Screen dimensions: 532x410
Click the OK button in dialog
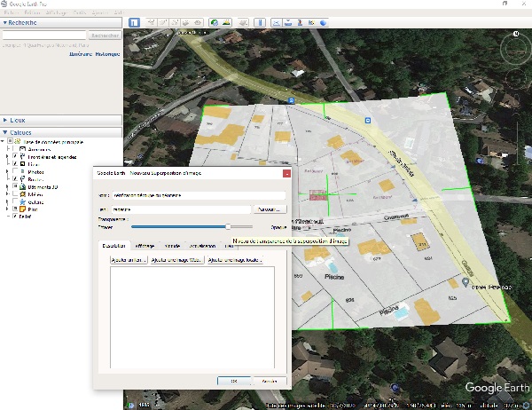coord(233,380)
